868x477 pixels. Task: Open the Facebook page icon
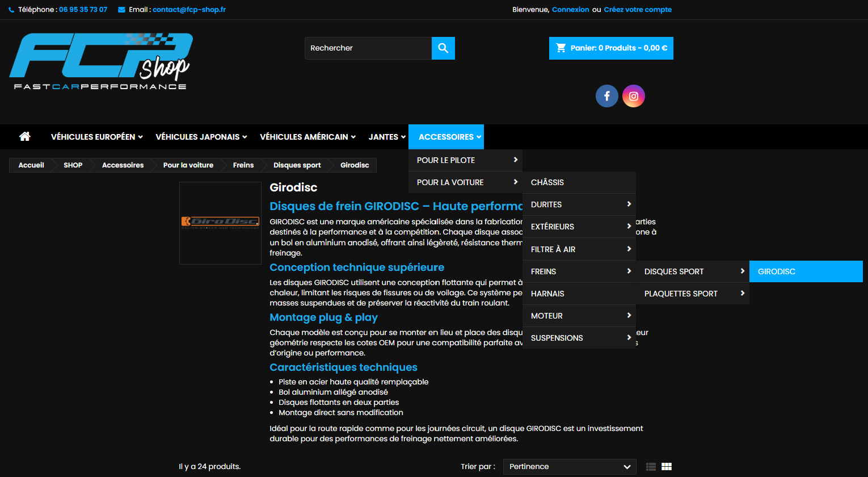click(x=606, y=96)
